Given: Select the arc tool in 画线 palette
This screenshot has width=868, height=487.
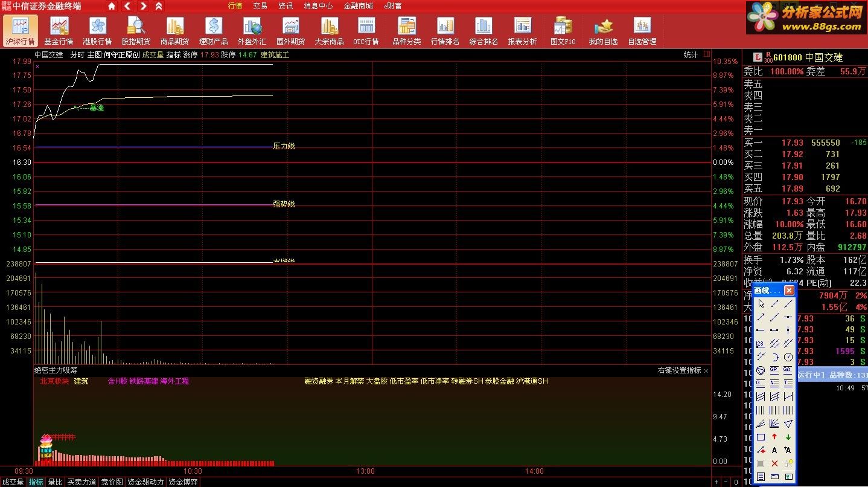Looking at the screenshot, I should click(774, 357).
